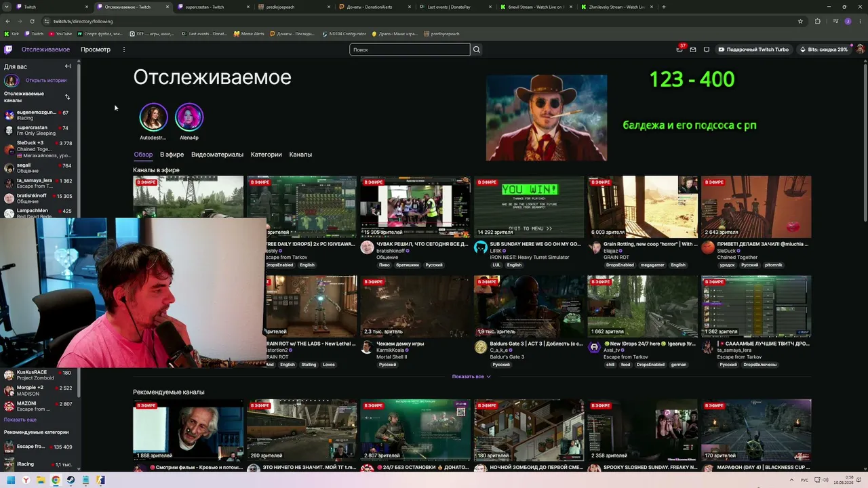Open Steam from the taskbar

71,481
